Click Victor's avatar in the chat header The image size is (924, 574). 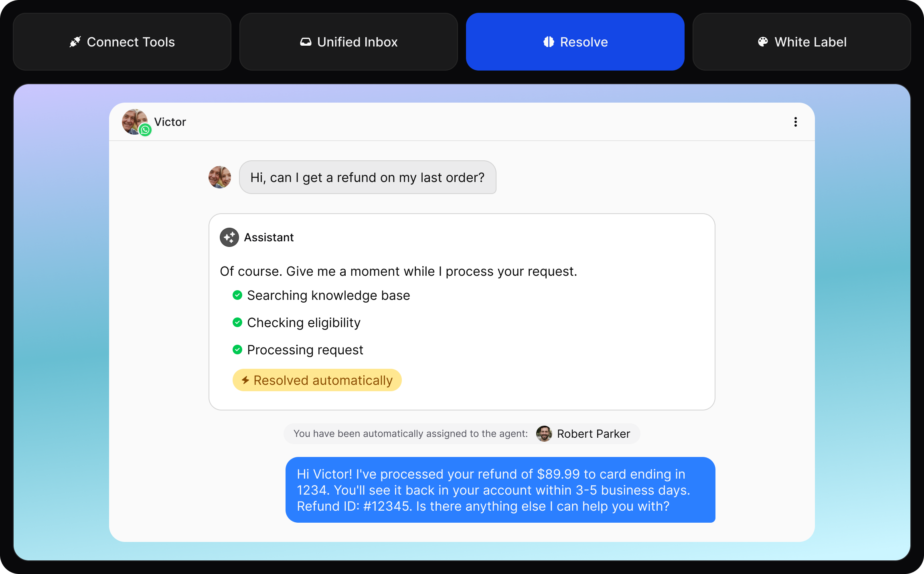(132, 120)
